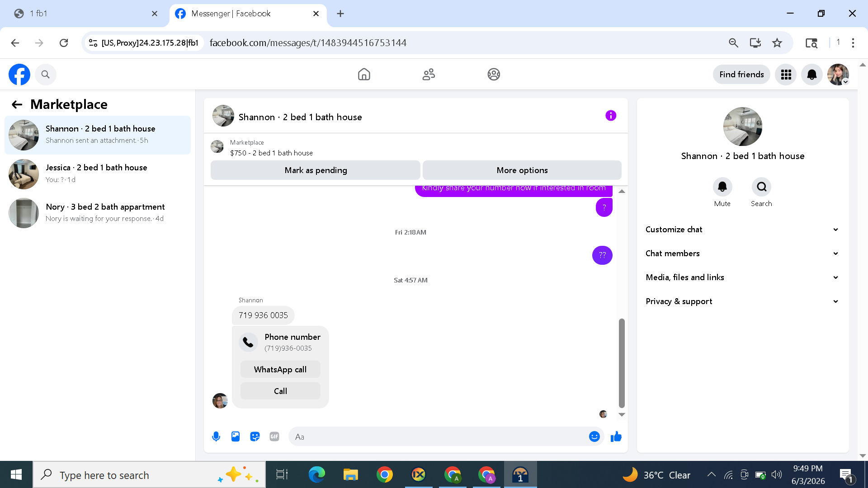Open Jessica 2 bed 1 bath conversation

point(98,174)
